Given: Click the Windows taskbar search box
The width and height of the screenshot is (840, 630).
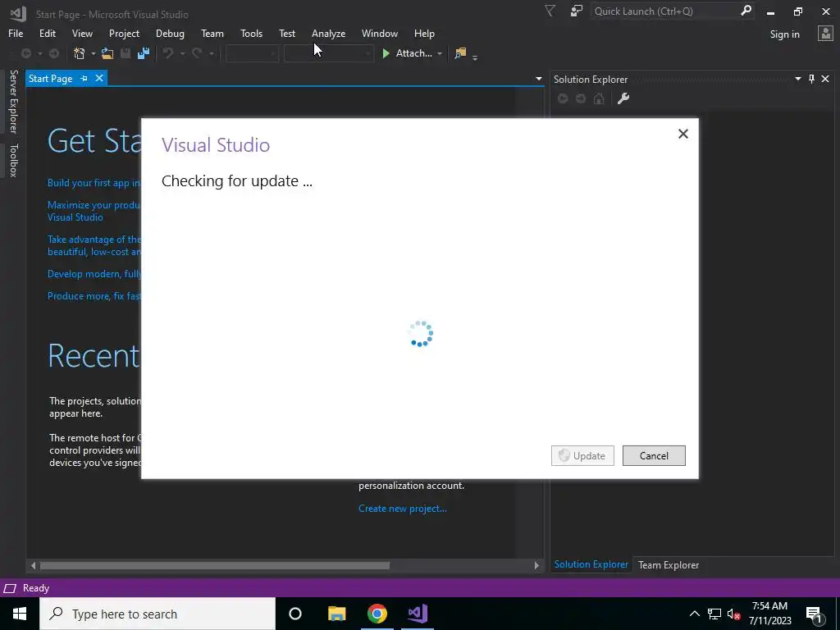Looking at the screenshot, I should 157,614.
